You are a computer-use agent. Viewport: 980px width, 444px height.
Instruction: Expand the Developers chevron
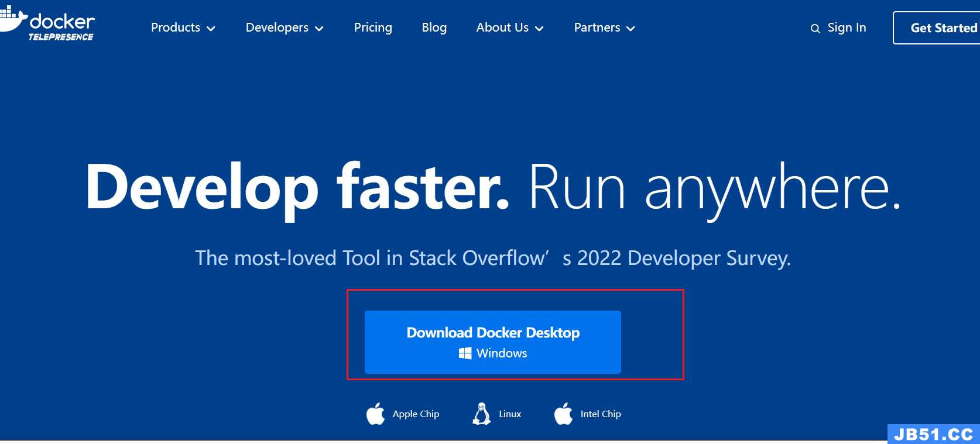319,29
